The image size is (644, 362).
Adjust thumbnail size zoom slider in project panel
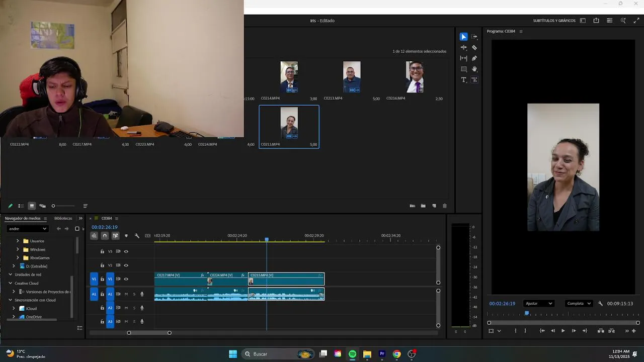63,206
